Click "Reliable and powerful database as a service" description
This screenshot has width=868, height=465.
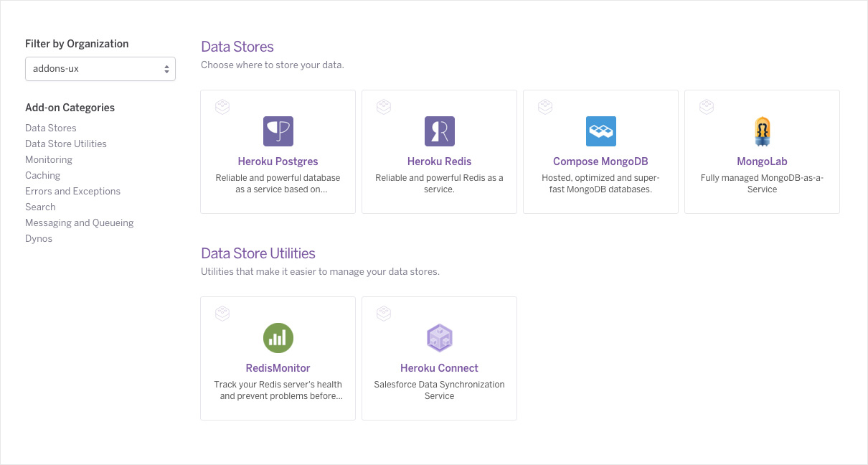coord(278,184)
